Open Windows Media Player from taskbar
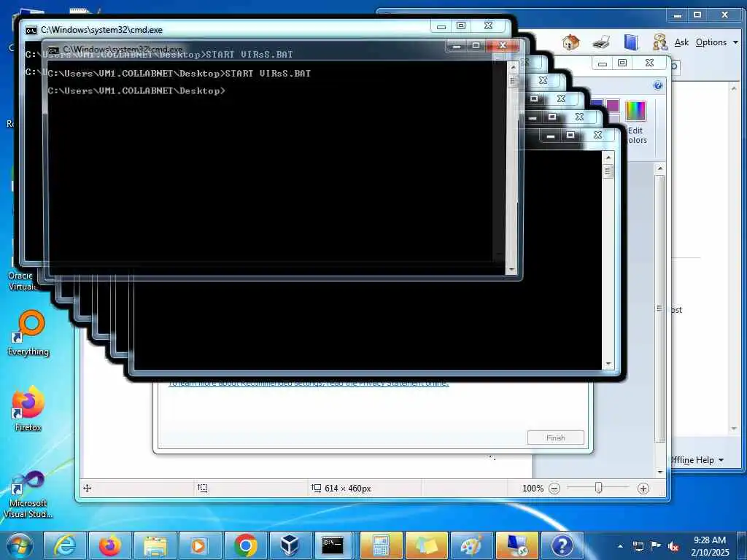 click(200, 545)
